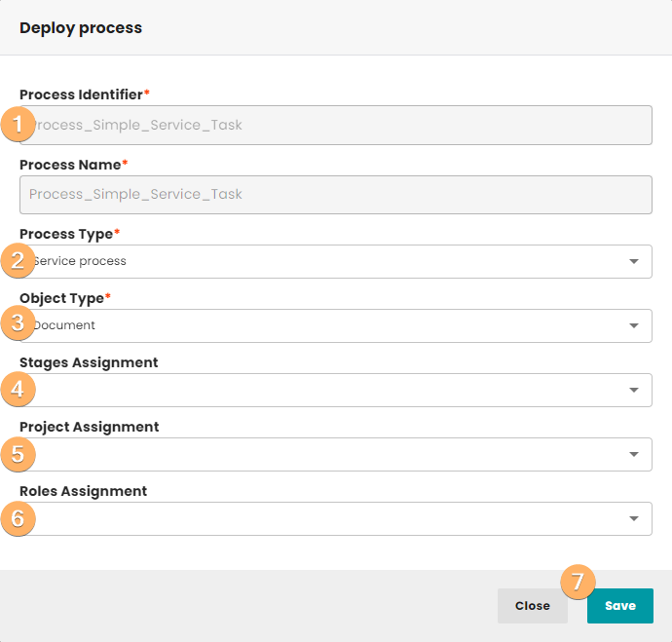Click the orange number 7 callout badge
Image resolution: width=672 pixels, height=642 pixels.
pyautogui.click(x=578, y=582)
